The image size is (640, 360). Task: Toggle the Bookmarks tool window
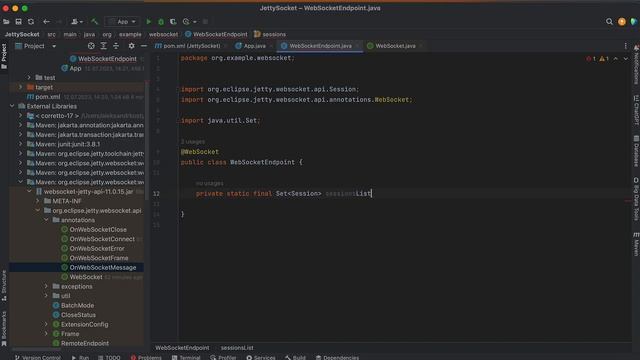[x=4, y=329]
